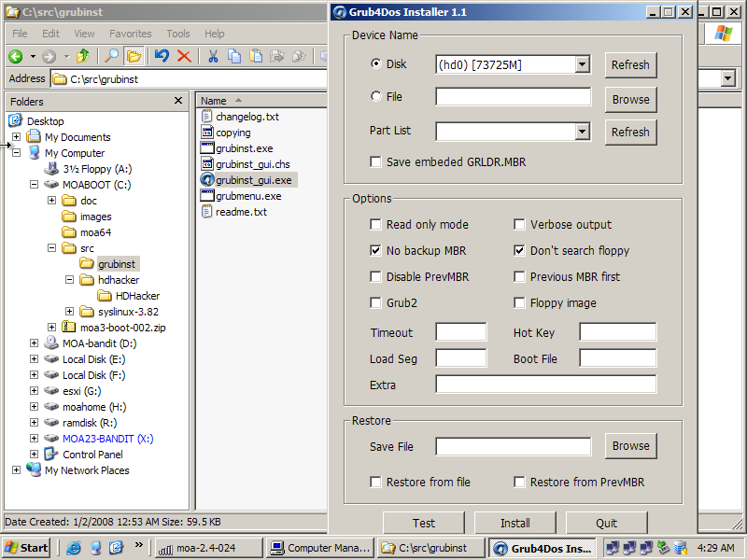Open the Search magnifier tool

(112, 56)
